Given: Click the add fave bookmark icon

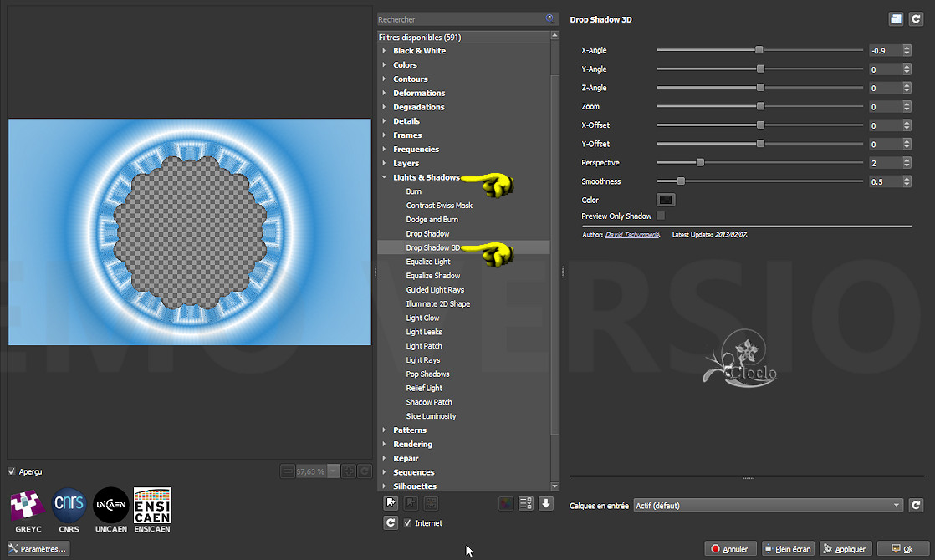Looking at the screenshot, I should point(391,503).
